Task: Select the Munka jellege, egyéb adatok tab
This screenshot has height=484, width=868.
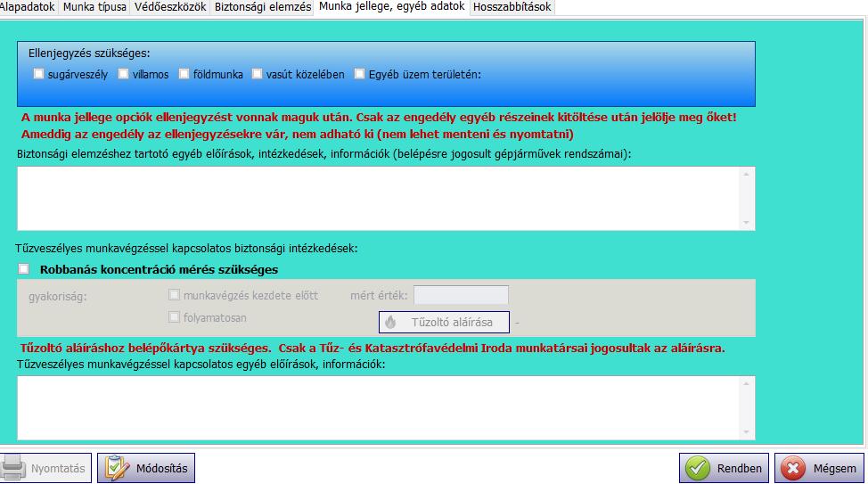Action: pyautogui.click(x=391, y=6)
